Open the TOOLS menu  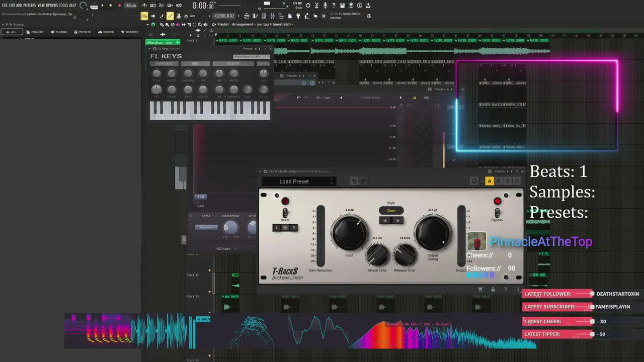pyautogui.click(x=63, y=5)
